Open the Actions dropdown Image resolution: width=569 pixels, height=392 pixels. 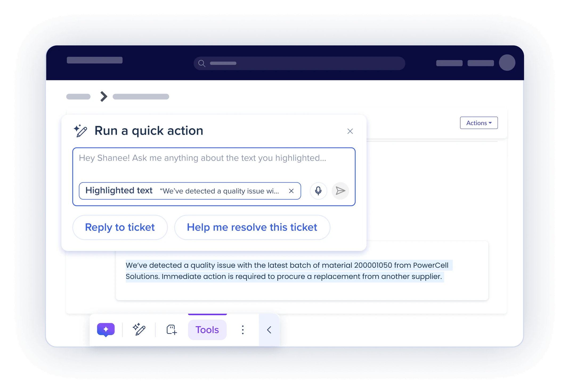[x=479, y=123]
